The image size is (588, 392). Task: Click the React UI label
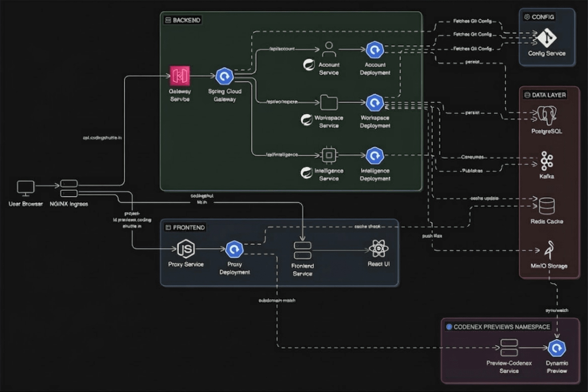[379, 264]
